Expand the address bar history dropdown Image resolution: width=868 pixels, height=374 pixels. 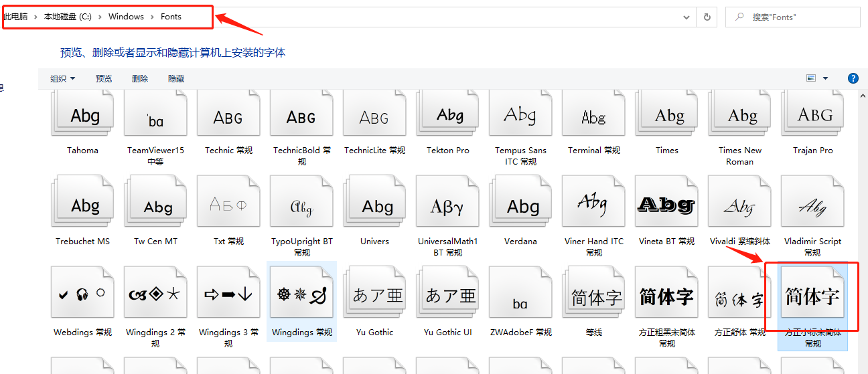tap(686, 17)
